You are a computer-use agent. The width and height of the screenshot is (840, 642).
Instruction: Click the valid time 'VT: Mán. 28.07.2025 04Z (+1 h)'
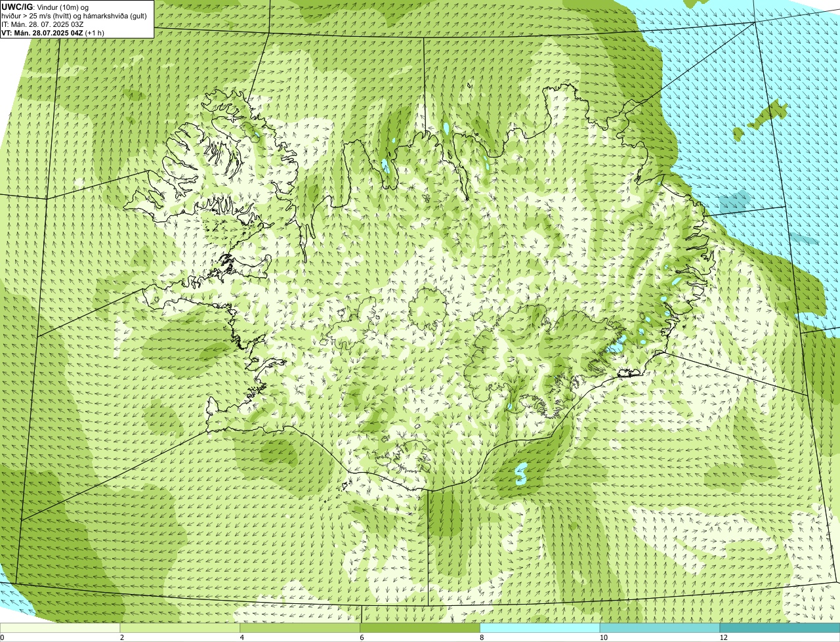53,33
